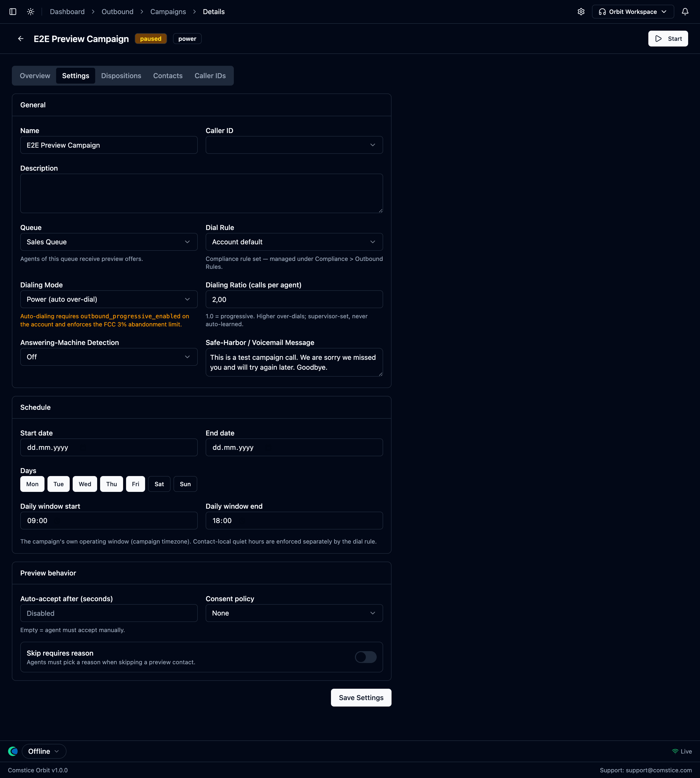
Task: Enable Sat in schedule days
Action: pyautogui.click(x=159, y=484)
